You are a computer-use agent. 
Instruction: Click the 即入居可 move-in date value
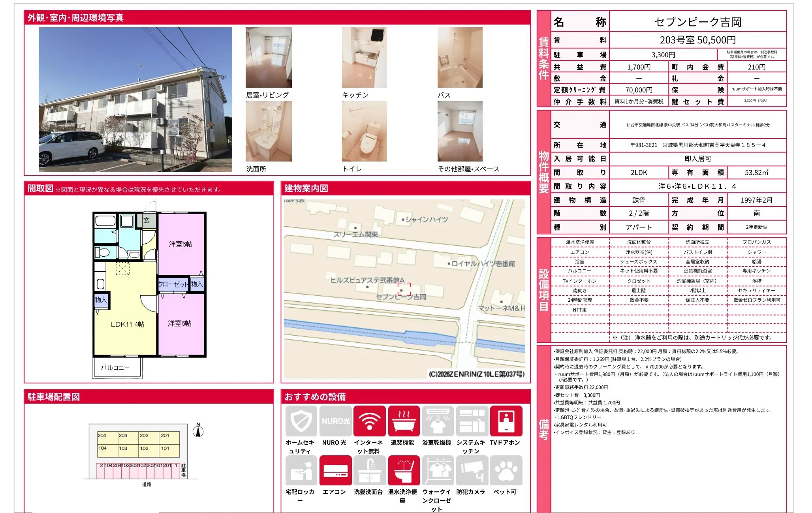coord(698,159)
